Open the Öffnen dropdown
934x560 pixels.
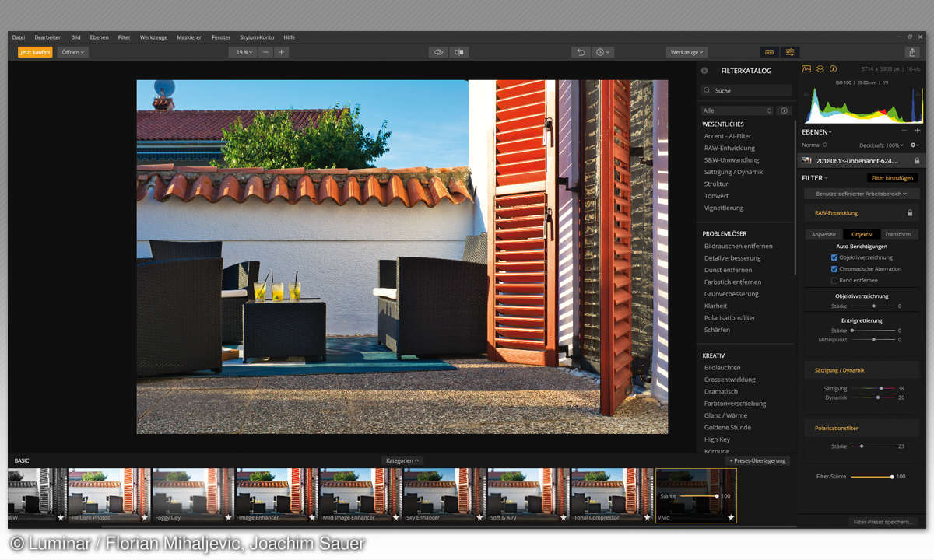coord(73,52)
